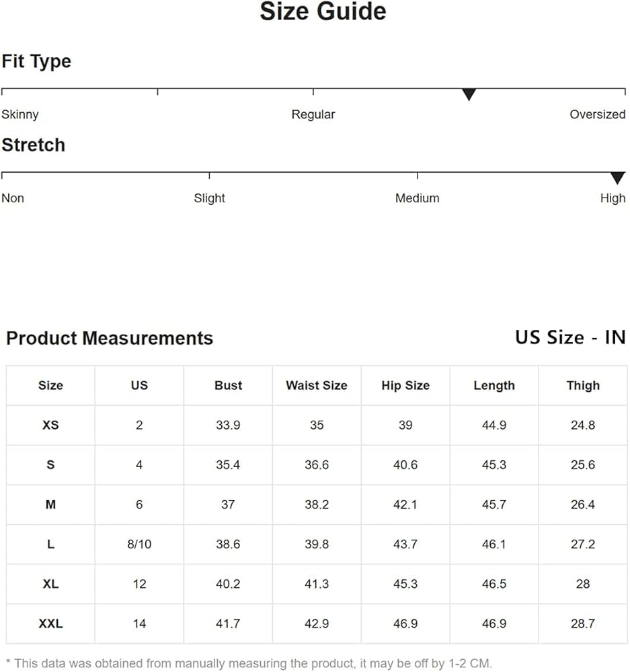Click the Bust column header
This screenshot has width=630, height=672.
pyautogui.click(x=228, y=386)
